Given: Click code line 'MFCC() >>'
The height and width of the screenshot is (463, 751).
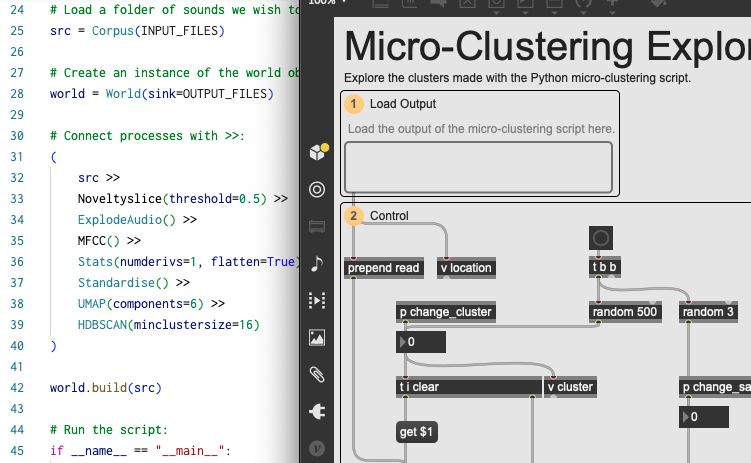Looking at the screenshot, I should coord(109,241).
